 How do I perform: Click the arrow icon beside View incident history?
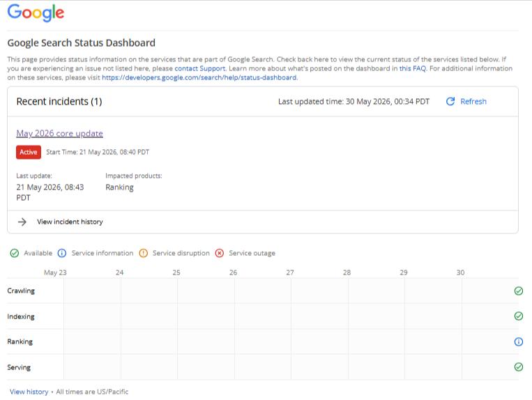point(22,222)
